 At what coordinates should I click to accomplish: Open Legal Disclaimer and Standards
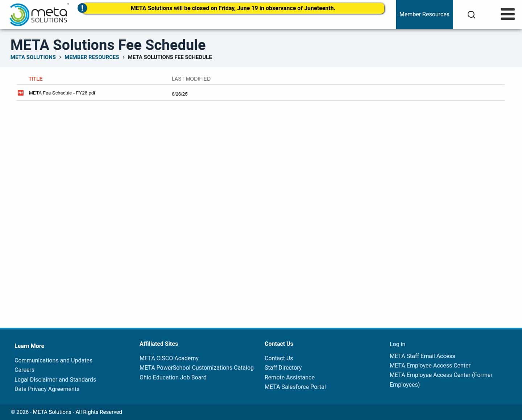tap(55, 380)
